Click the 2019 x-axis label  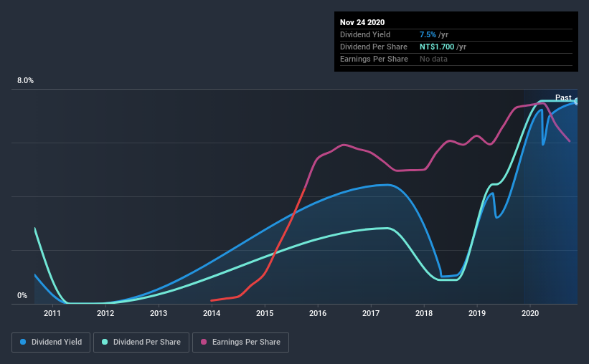[x=477, y=313]
